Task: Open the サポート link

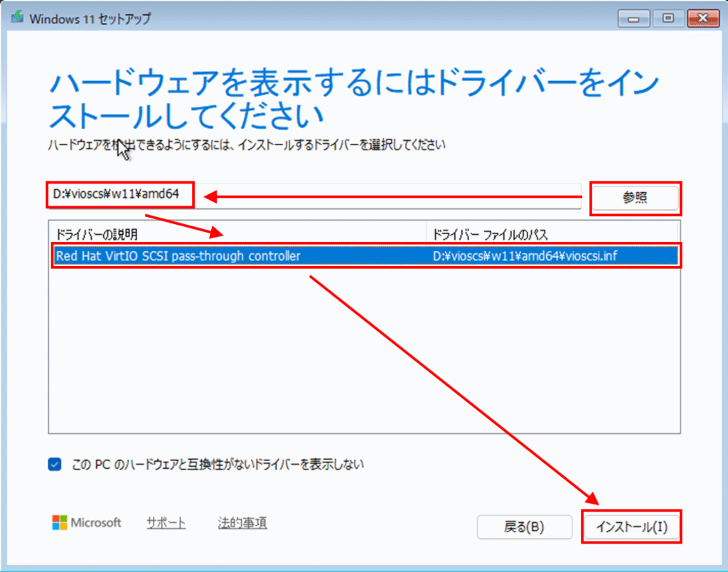Action: tap(166, 523)
